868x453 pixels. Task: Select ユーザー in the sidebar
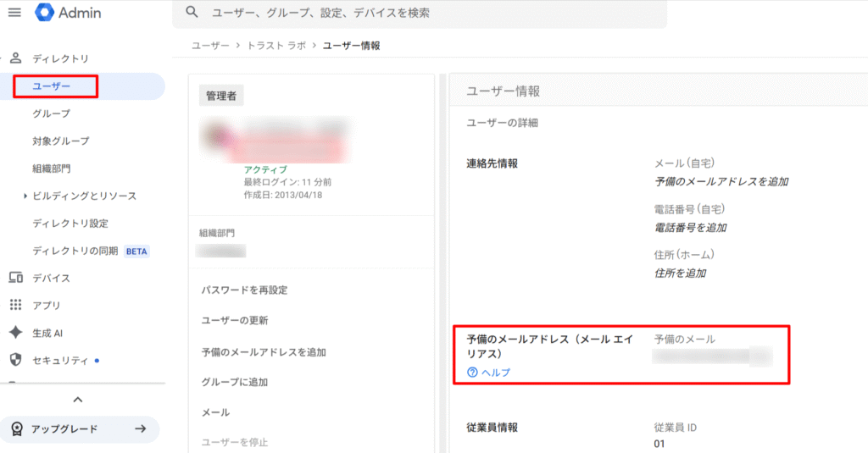point(52,86)
